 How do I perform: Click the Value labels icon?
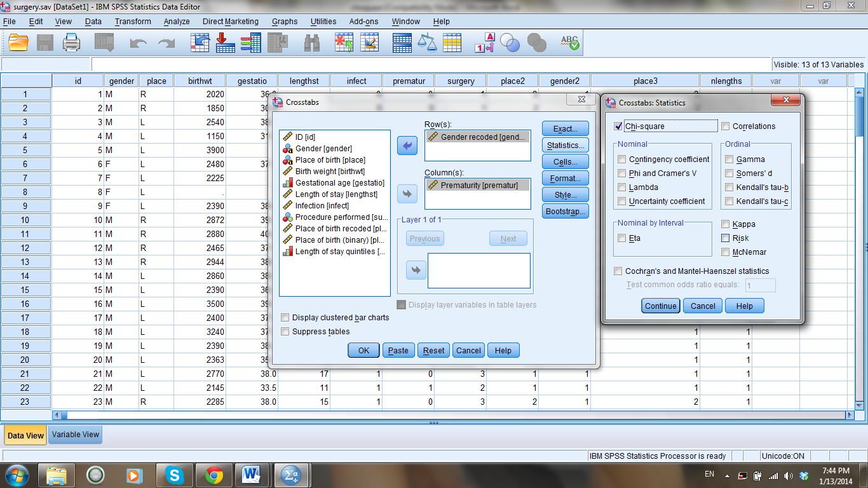point(485,43)
